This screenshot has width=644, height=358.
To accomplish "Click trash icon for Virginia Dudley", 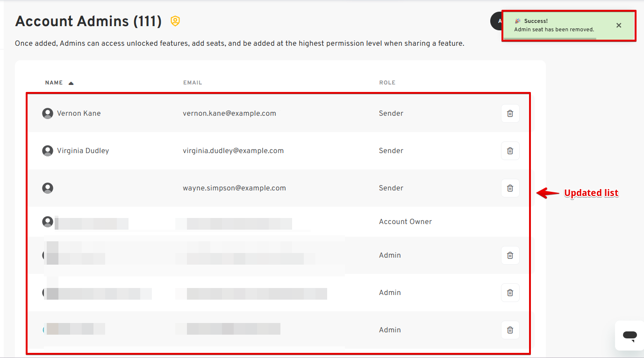I will (510, 151).
